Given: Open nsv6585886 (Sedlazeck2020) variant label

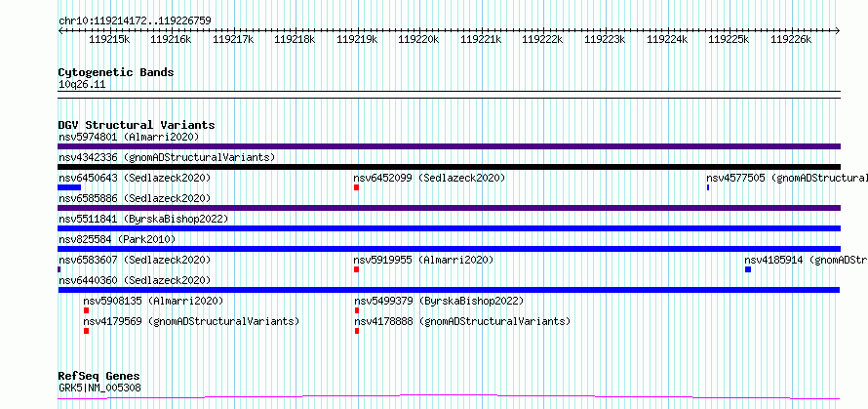Looking at the screenshot, I should [x=135, y=198].
